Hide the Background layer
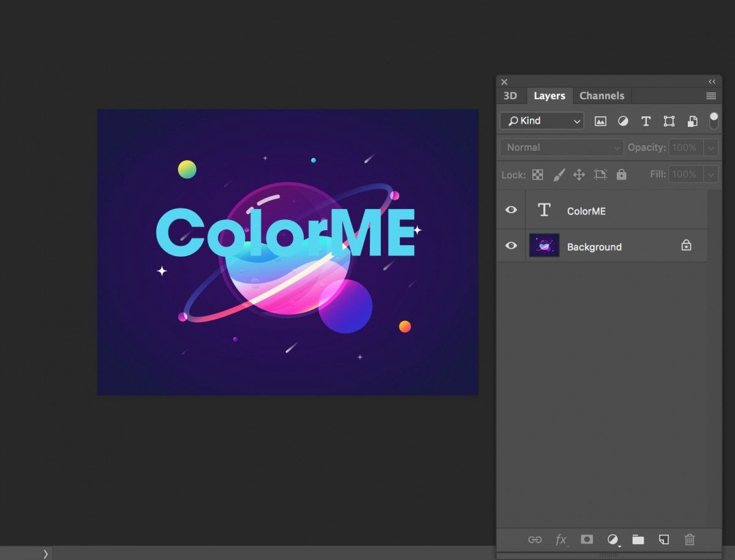Image resolution: width=735 pixels, height=560 pixels. coord(511,246)
